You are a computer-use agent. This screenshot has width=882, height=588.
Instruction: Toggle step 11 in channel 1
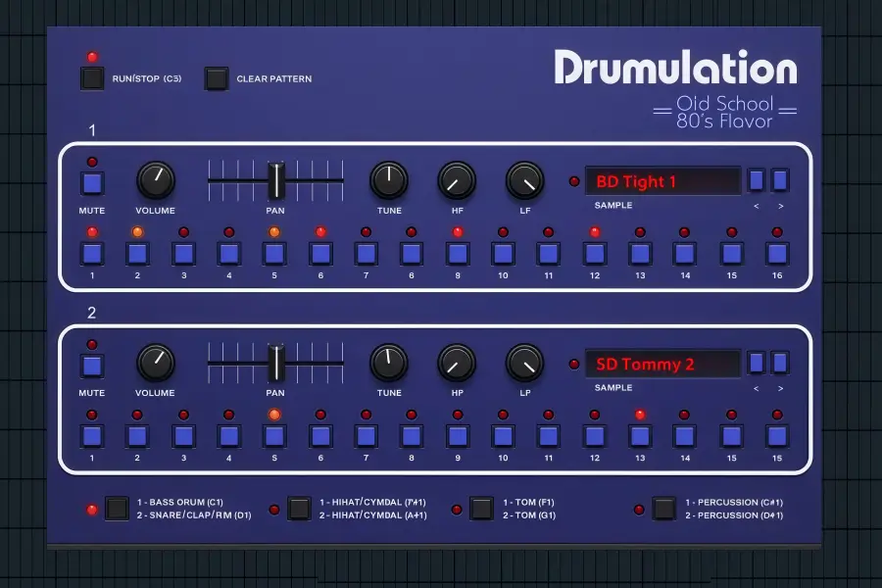pyautogui.click(x=549, y=254)
